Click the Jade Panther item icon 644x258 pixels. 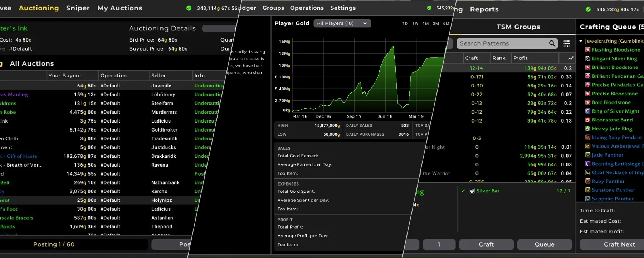(587, 155)
